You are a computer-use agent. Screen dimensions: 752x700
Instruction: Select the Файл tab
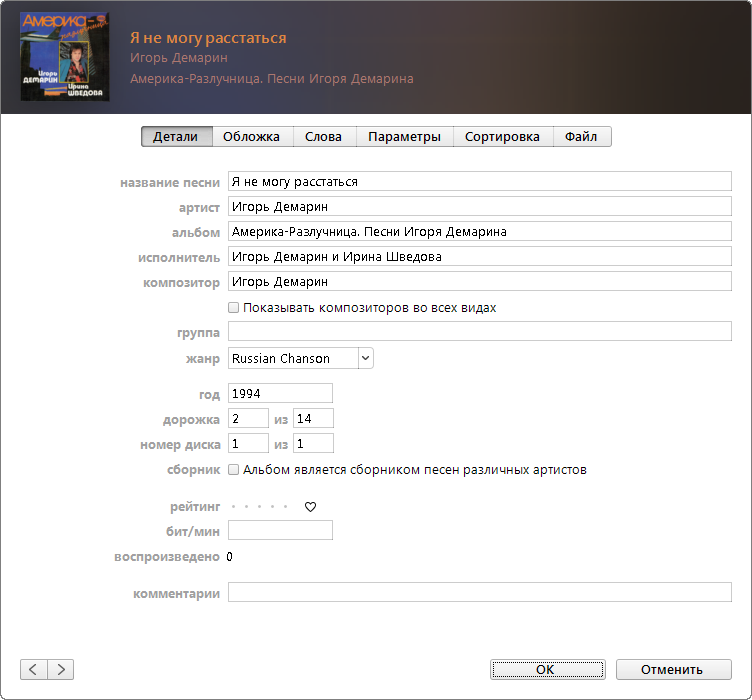(581, 137)
